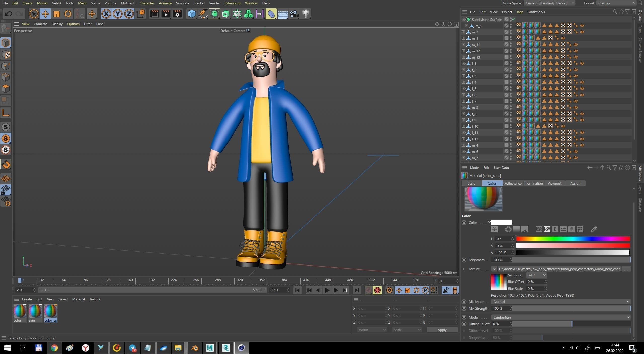Expand the Texture disclosure arrow
The image size is (644, 354).
[x=463, y=269]
